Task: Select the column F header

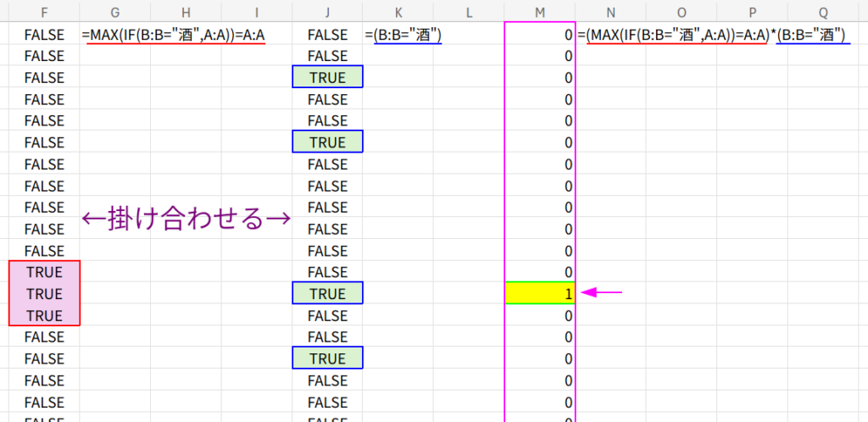Action: pyautogui.click(x=44, y=11)
